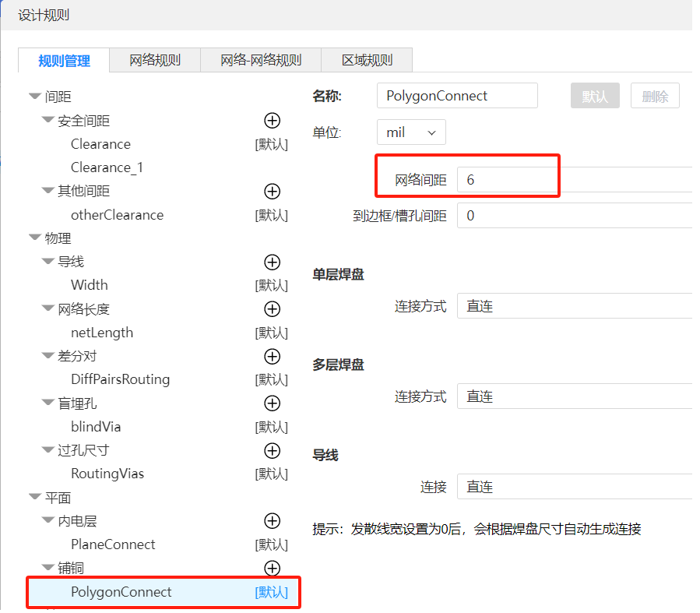Screen dimensions: 700x613
Task: Click plus icon next to 差分对
Action: point(272,356)
